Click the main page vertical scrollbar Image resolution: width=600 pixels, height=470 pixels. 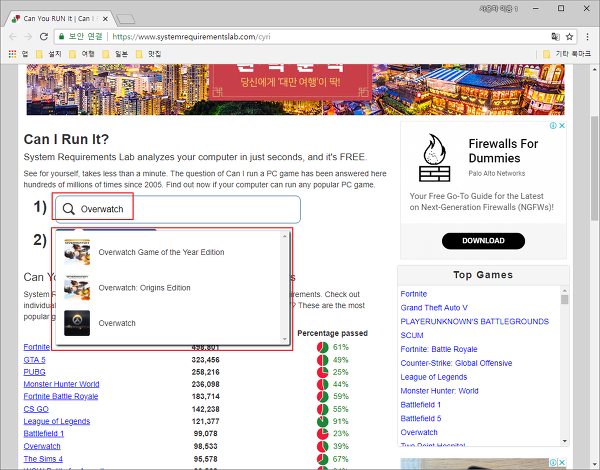[x=594, y=168]
